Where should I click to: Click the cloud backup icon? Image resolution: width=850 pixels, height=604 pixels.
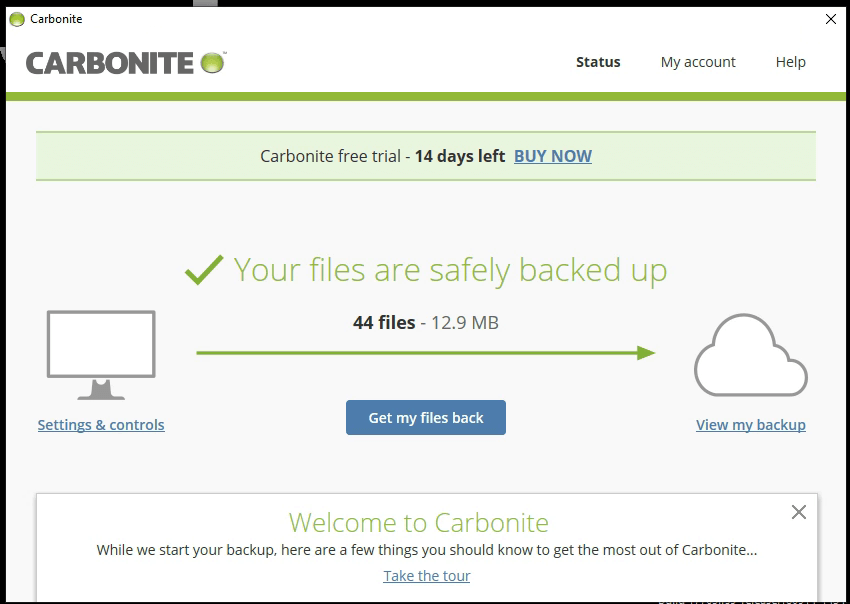pos(750,358)
